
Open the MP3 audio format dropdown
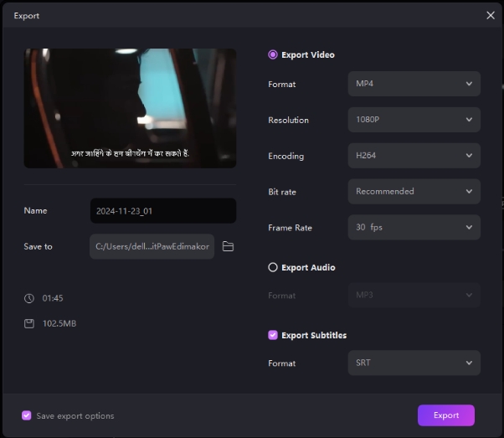[414, 295]
